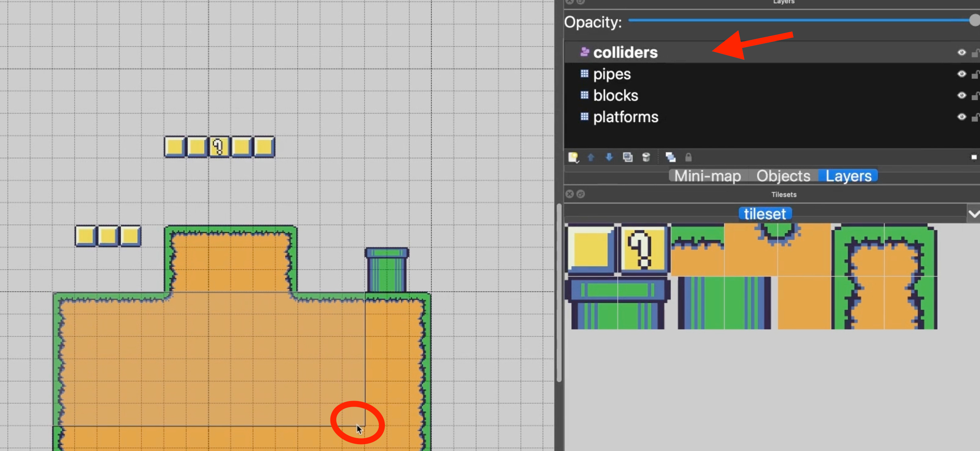Duplicate the selected layer
Image resolution: width=980 pixels, height=451 pixels.
coord(627,157)
